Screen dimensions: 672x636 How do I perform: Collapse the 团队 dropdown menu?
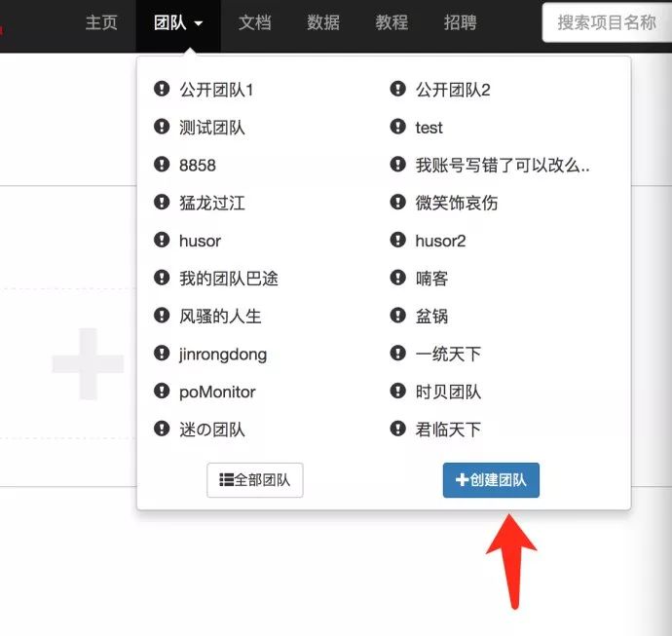point(178,23)
